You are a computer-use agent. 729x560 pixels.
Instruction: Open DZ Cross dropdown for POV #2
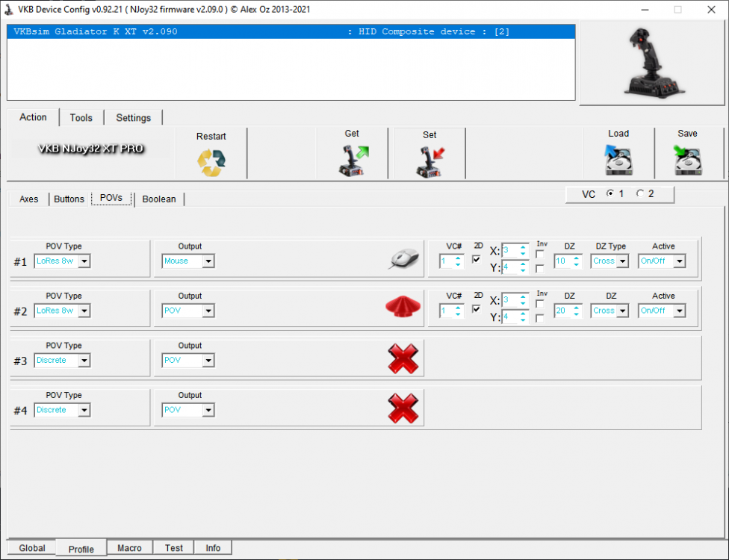point(622,311)
